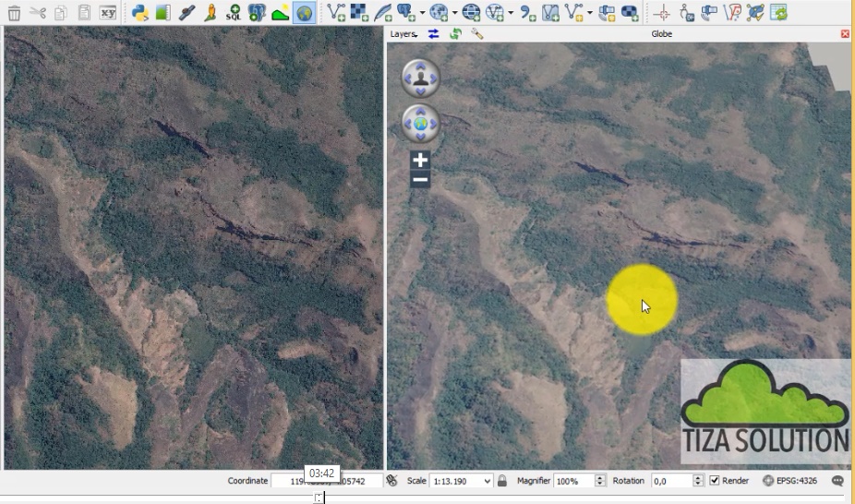Open the DB Manager SQL icon

click(234, 13)
